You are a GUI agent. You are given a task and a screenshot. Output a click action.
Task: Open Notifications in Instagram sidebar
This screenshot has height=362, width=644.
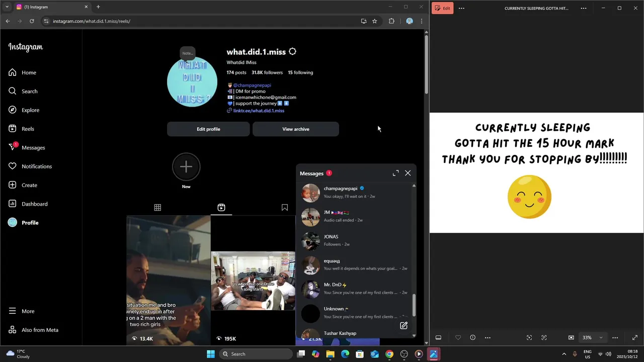30,166
